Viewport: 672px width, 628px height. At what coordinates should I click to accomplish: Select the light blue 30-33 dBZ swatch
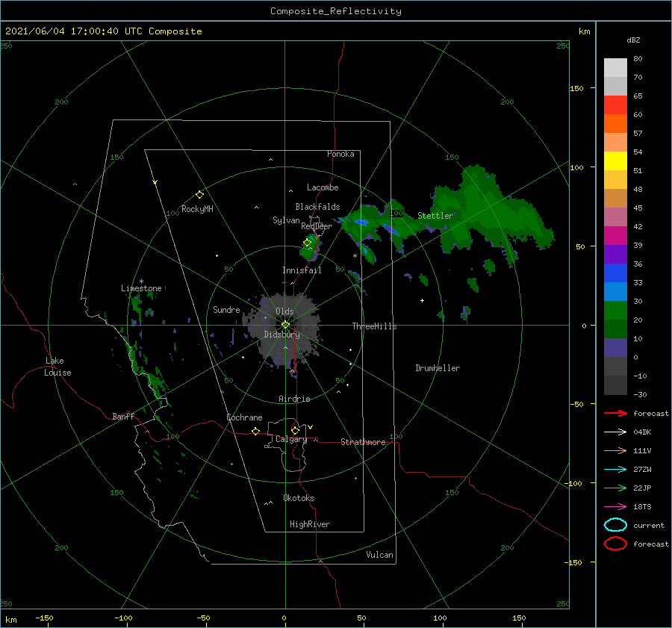615,291
